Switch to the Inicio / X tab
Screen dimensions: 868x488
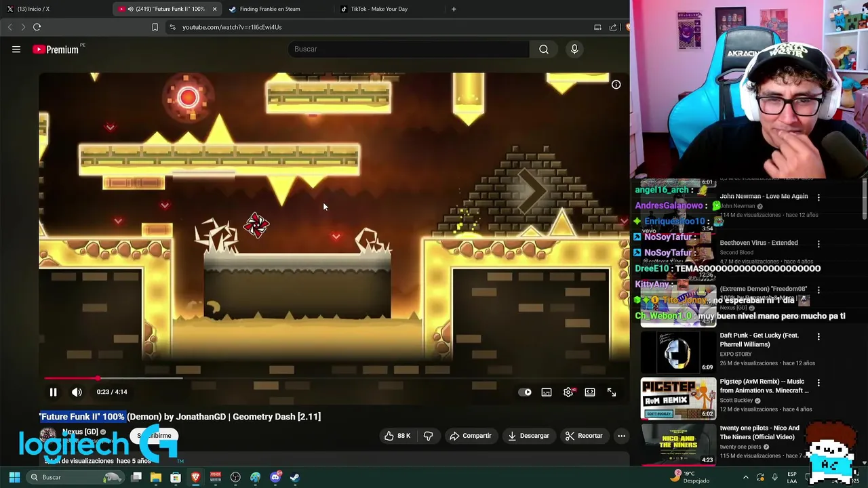(56, 9)
